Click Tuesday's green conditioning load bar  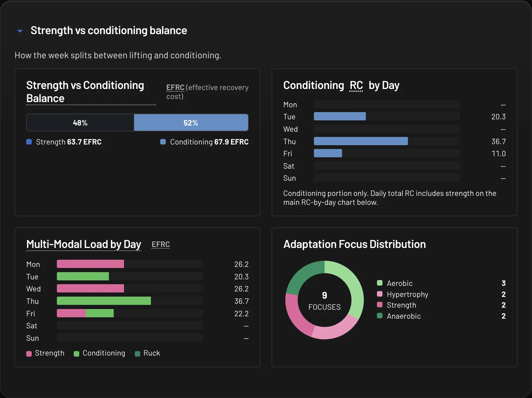click(83, 276)
